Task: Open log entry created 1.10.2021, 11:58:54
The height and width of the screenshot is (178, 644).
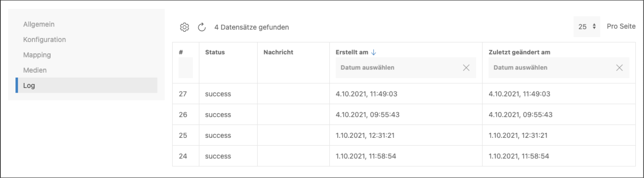Action: coord(365,156)
